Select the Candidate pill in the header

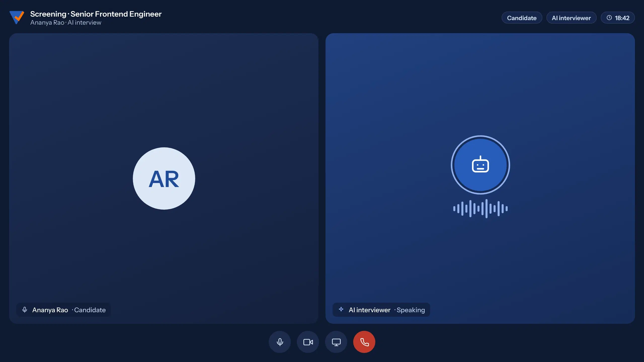coord(522,18)
